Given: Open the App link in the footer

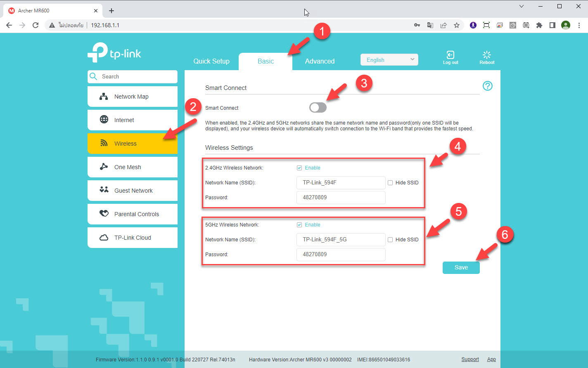Looking at the screenshot, I should click(491, 359).
